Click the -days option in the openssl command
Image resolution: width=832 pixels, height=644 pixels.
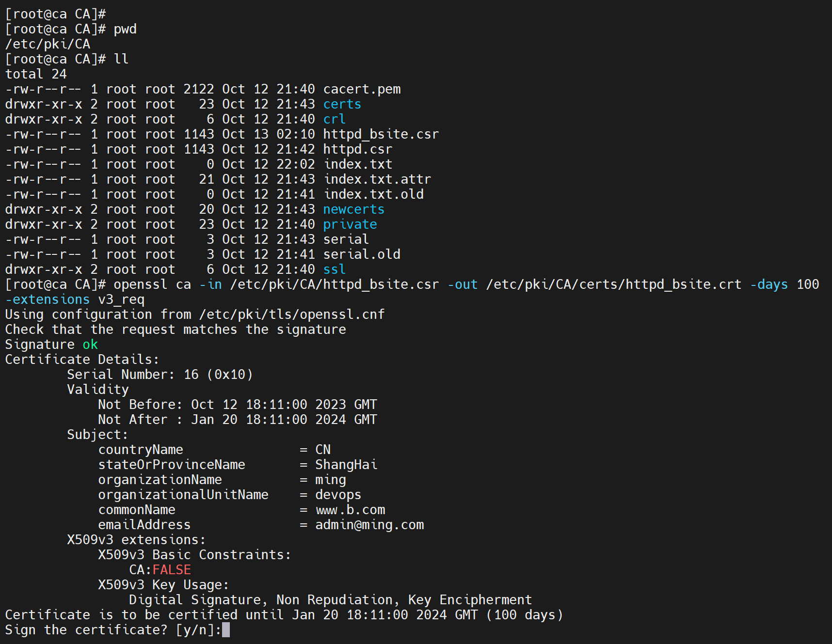[x=768, y=284]
